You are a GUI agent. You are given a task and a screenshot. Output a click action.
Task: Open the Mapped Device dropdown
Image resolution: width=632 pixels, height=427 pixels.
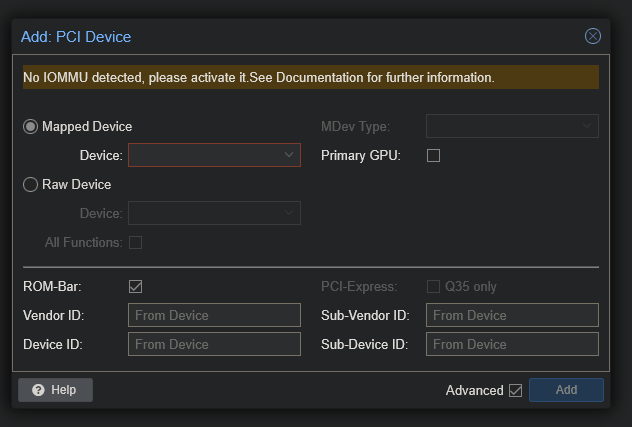(214, 155)
